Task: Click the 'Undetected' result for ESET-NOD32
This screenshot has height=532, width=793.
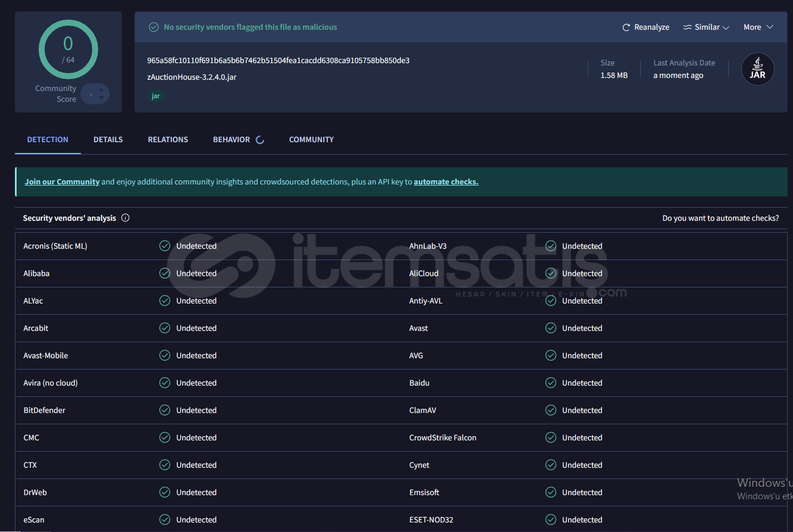Action: tap(582, 520)
